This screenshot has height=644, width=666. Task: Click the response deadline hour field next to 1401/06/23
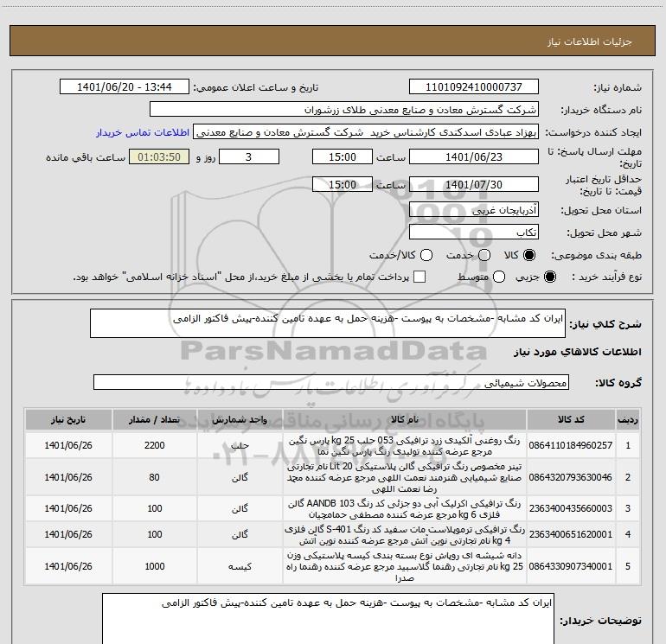pyautogui.click(x=343, y=156)
